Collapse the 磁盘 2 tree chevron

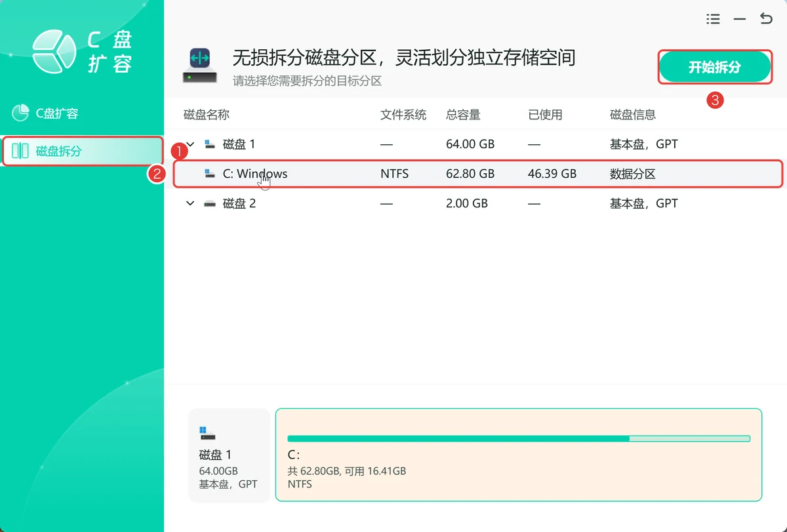[x=190, y=203]
